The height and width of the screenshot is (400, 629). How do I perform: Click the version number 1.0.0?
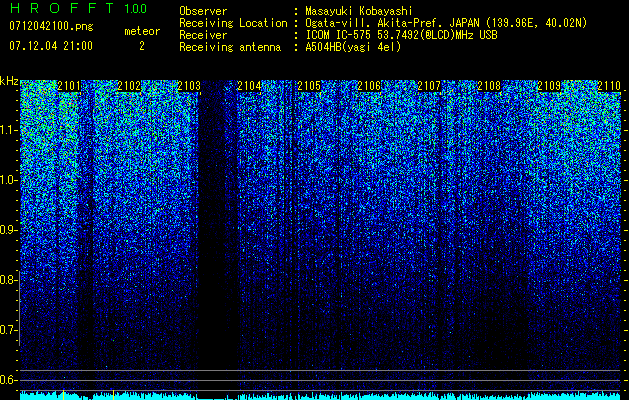[136, 8]
